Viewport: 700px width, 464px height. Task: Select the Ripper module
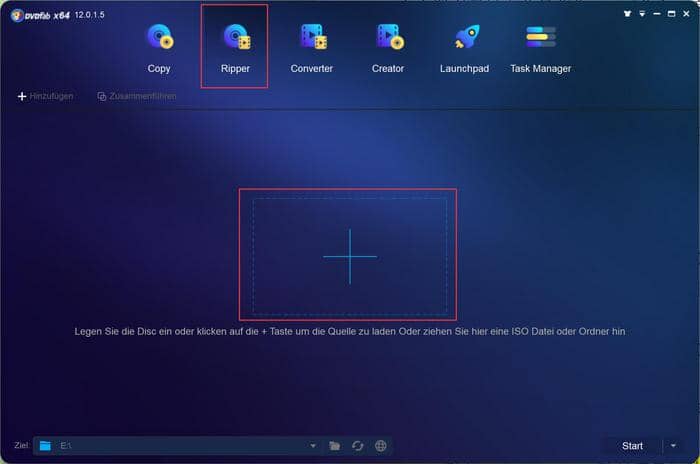pos(234,47)
